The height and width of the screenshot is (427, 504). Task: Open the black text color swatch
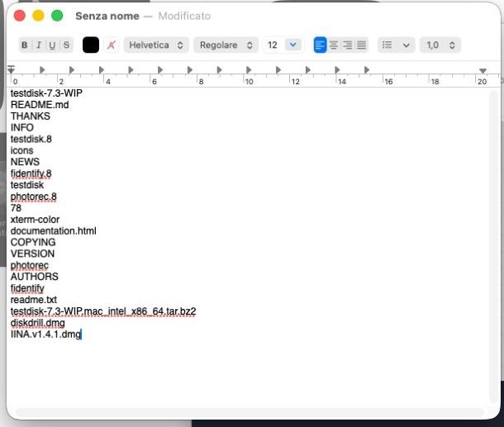[x=91, y=45]
